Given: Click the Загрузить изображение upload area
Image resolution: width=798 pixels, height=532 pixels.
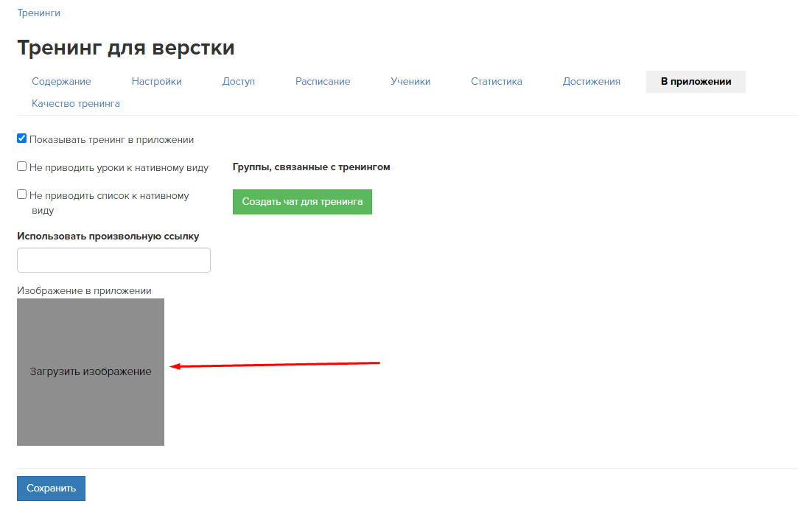Looking at the screenshot, I should [x=90, y=371].
